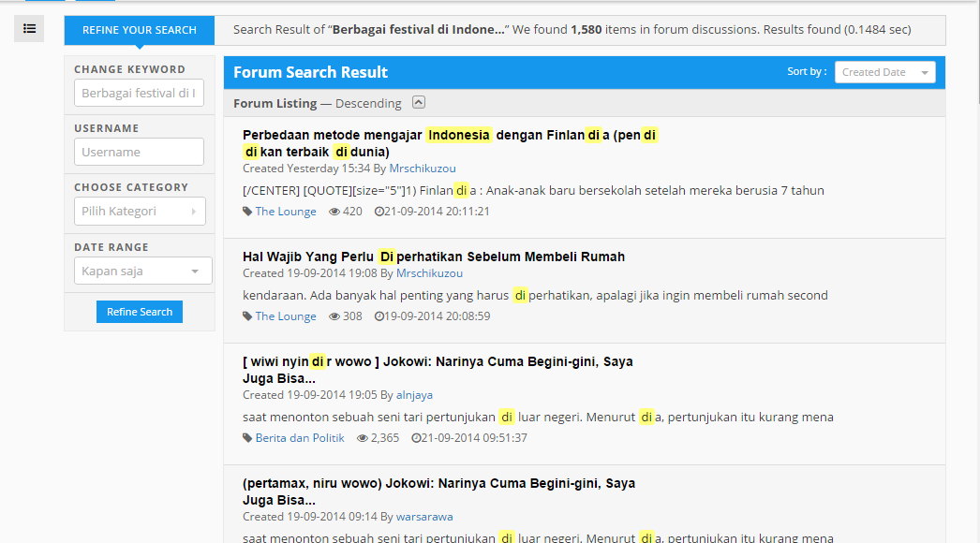
Task: Open alnjaya user profile
Action: pos(414,395)
